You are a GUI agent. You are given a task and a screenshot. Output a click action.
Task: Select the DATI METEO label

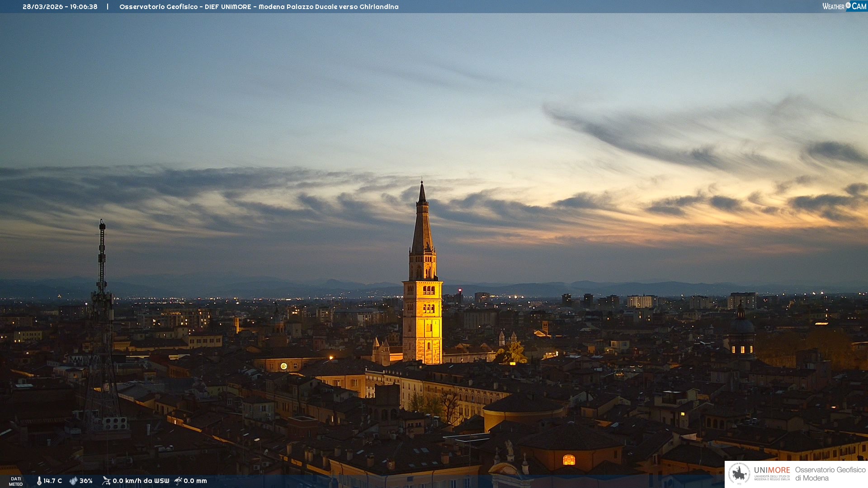coord(16,481)
